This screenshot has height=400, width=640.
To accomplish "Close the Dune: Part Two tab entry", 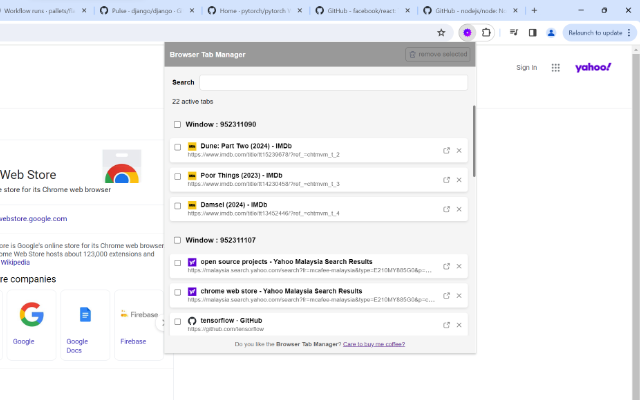I will pyautogui.click(x=459, y=151).
